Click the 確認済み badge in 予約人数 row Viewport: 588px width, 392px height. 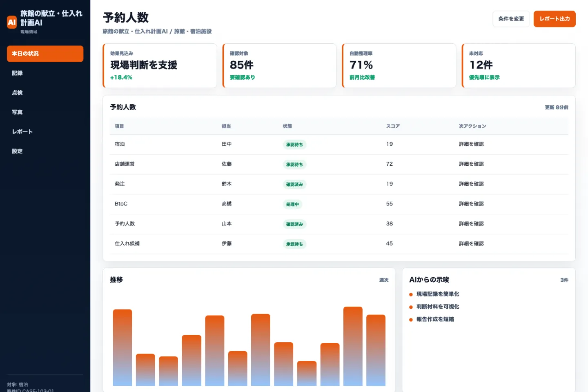click(294, 224)
